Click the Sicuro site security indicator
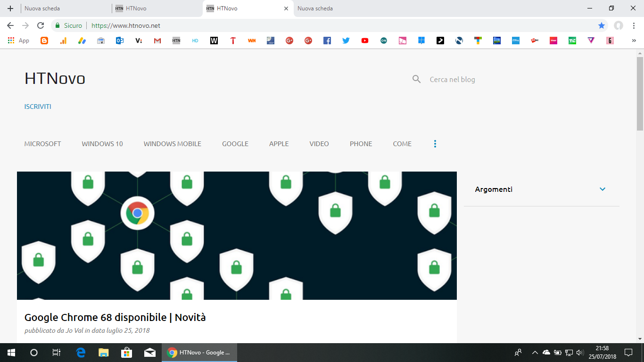 pyautogui.click(x=69, y=25)
